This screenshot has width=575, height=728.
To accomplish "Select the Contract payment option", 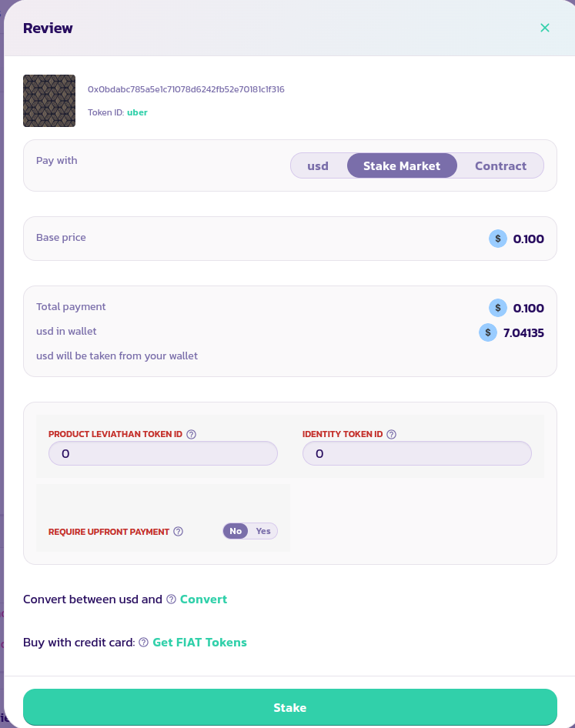I will 500,166.
